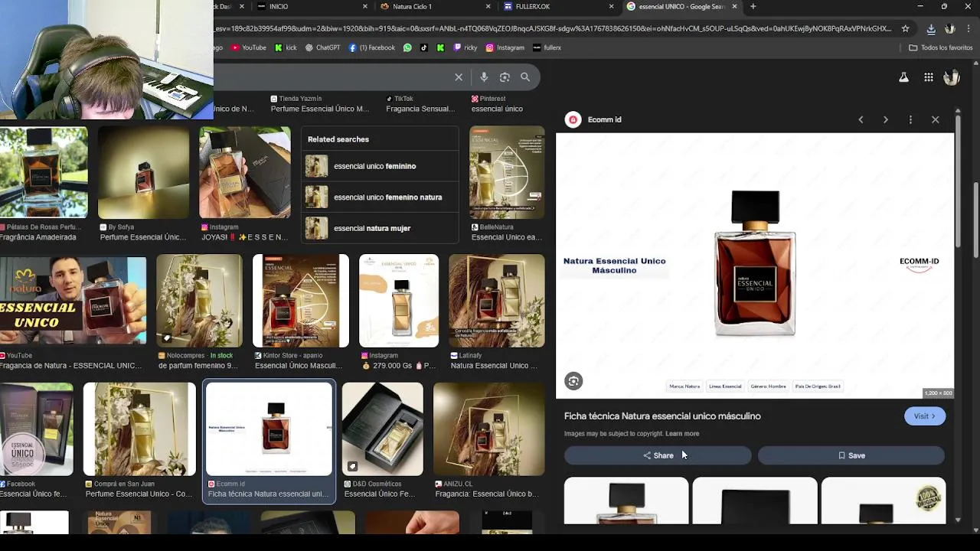
Task: Open the Pétalas De Rosas result image
Action: pyautogui.click(x=44, y=173)
